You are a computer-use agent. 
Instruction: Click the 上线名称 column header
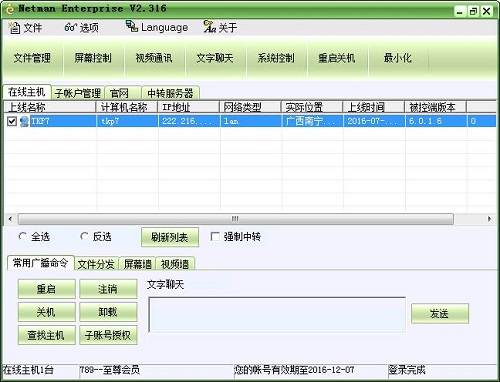50,107
